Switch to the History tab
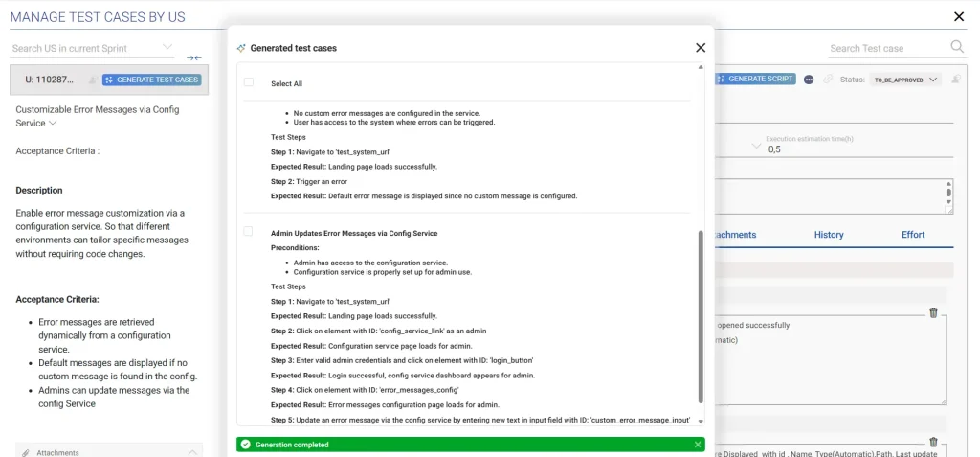The image size is (980, 457). coord(829,235)
